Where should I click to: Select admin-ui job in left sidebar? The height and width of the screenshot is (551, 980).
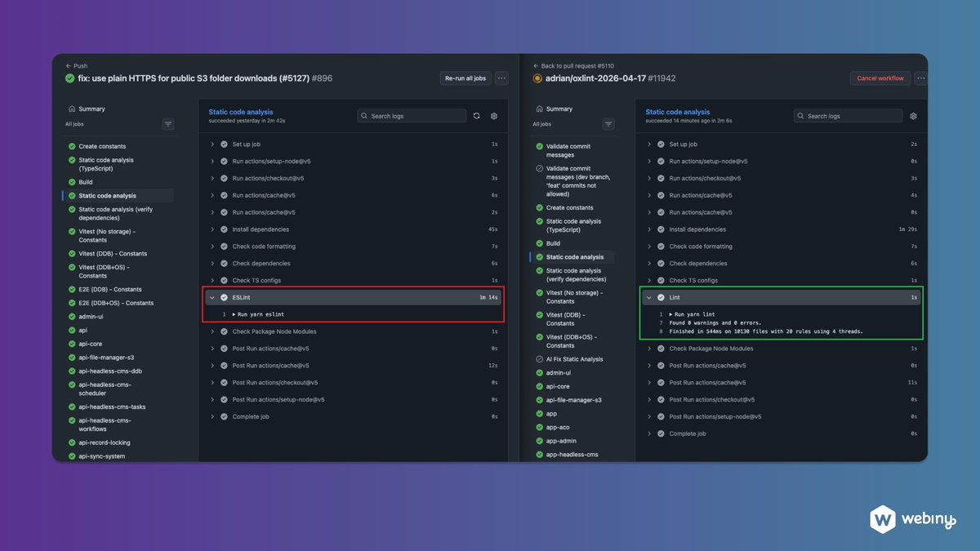coord(91,317)
